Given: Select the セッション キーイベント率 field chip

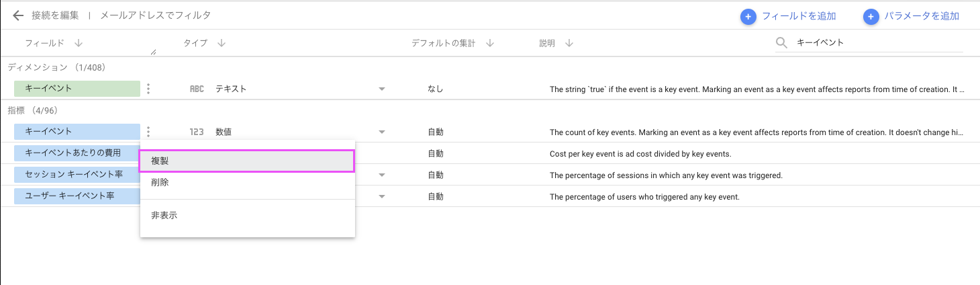Looking at the screenshot, I should point(77,175).
